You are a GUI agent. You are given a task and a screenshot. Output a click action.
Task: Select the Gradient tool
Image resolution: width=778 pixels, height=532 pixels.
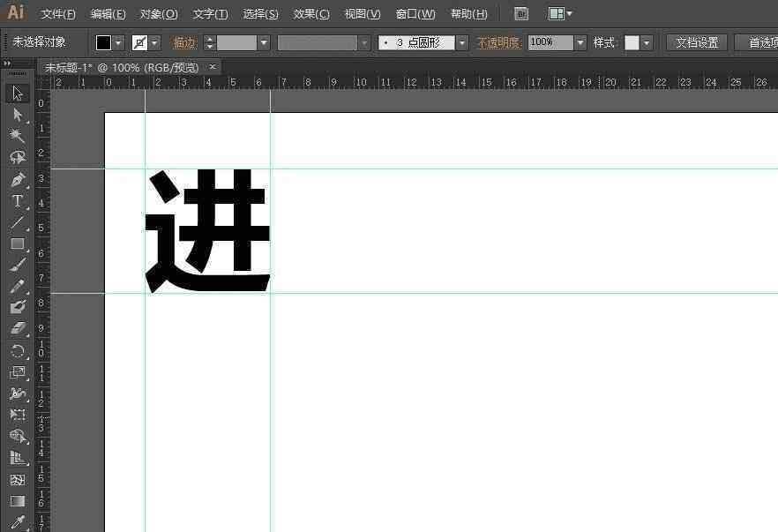18,501
